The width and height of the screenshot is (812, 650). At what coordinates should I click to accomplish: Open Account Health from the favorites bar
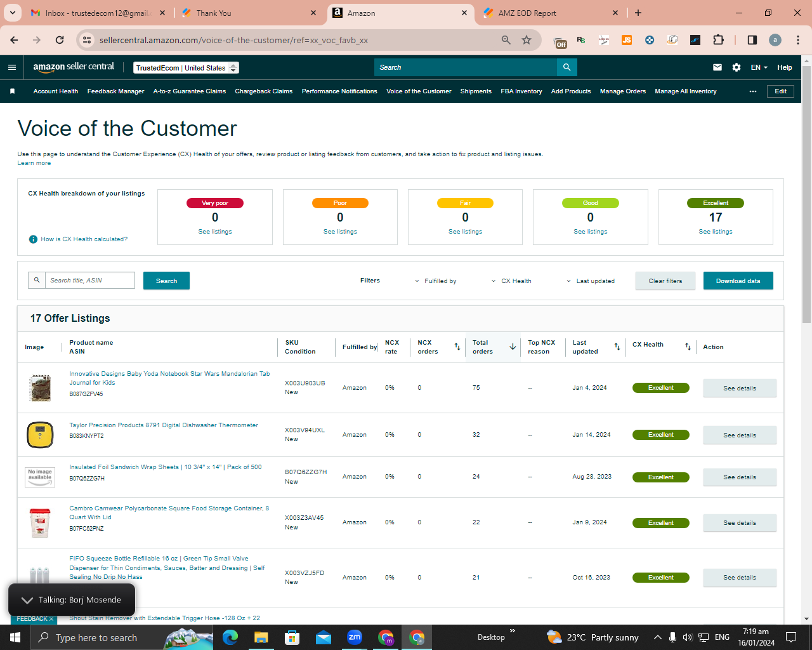pos(56,91)
